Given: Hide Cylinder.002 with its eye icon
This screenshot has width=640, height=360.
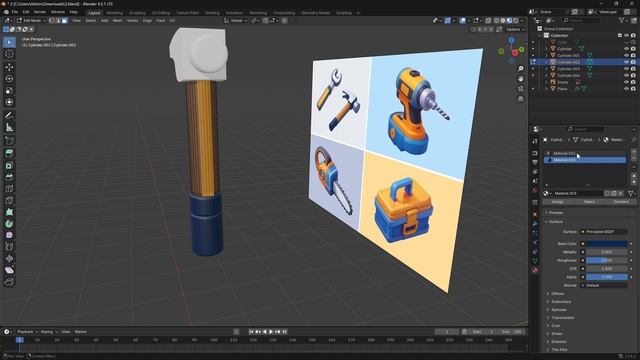Looking at the screenshot, I should point(626,62).
